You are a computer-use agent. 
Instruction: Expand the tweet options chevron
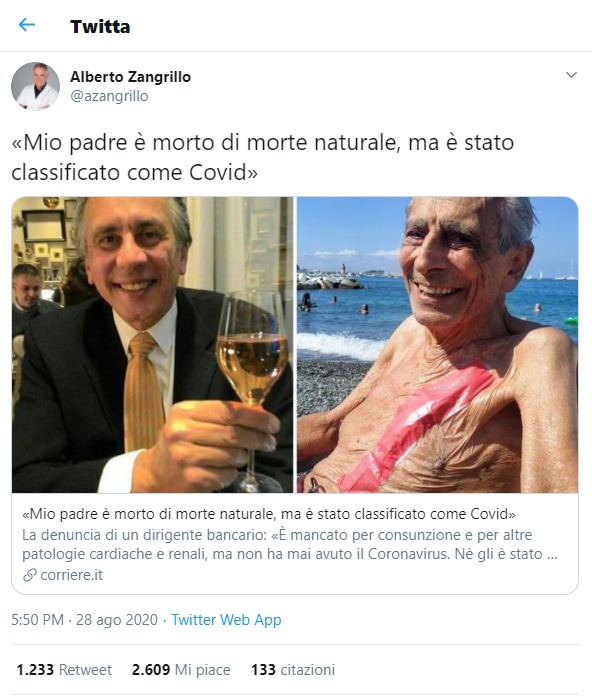click(571, 75)
